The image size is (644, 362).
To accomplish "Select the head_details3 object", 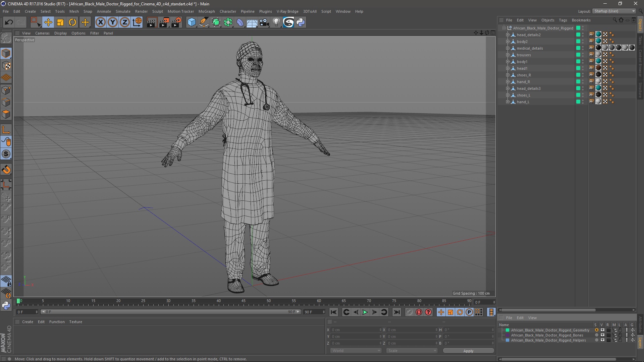I will [528, 88].
